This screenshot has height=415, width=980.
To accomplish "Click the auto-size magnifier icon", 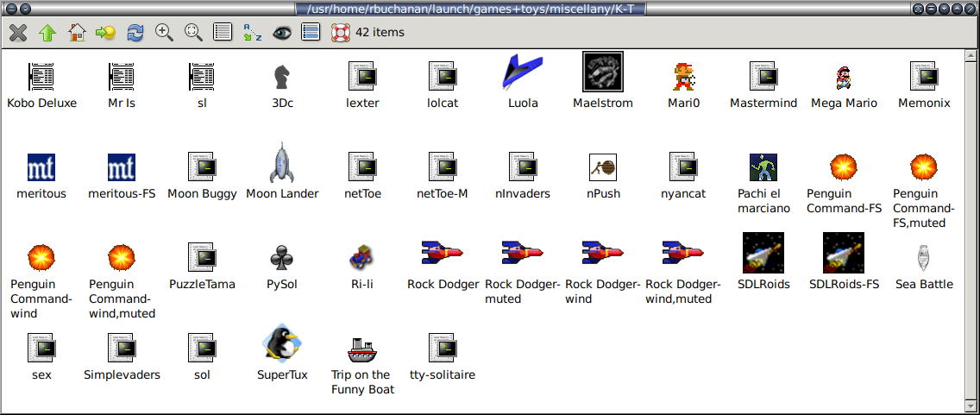I will pyautogui.click(x=194, y=32).
